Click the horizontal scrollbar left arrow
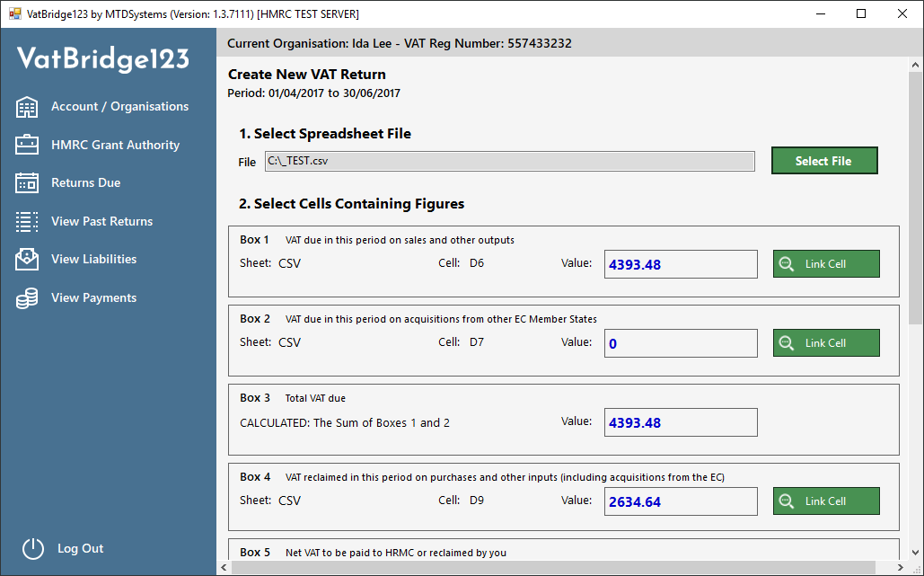This screenshot has width=924, height=576. coord(224,568)
